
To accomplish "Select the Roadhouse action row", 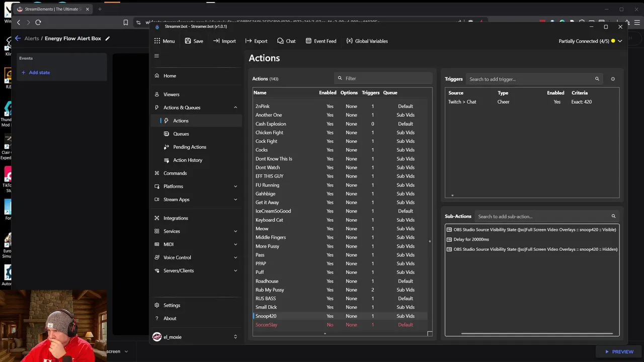I will click(x=340, y=281).
